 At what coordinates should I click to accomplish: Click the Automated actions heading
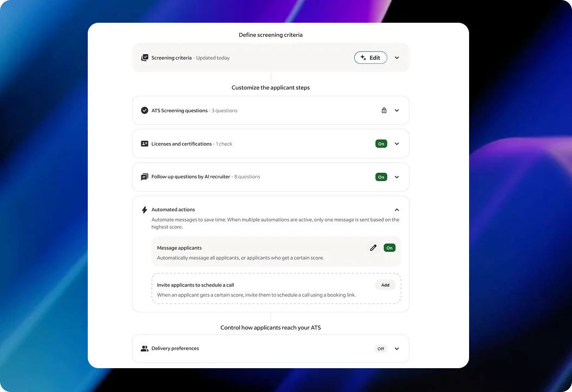point(173,210)
